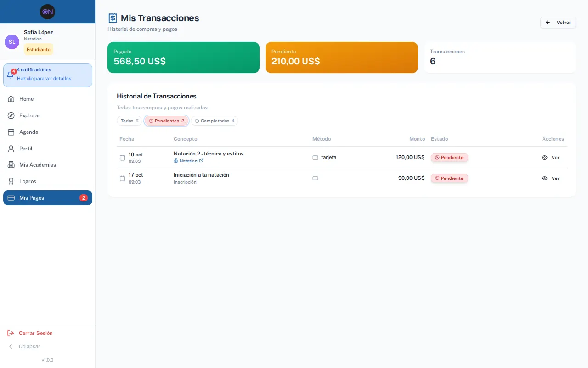Select the Todas filter tab
This screenshot has height=368, width=588.
[x=130, y=121]
